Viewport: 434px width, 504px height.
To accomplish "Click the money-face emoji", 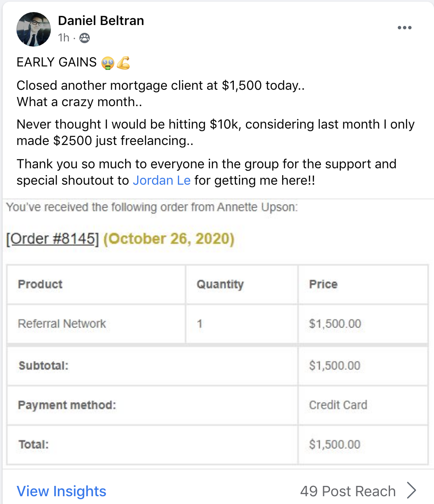I will coord(107,63).
